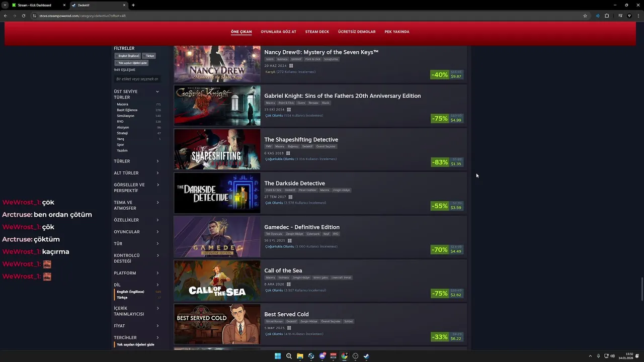This screenshot has width=644, height=362.
Task: Toggle the Türkçe language option under DİL
Action: 122,298
